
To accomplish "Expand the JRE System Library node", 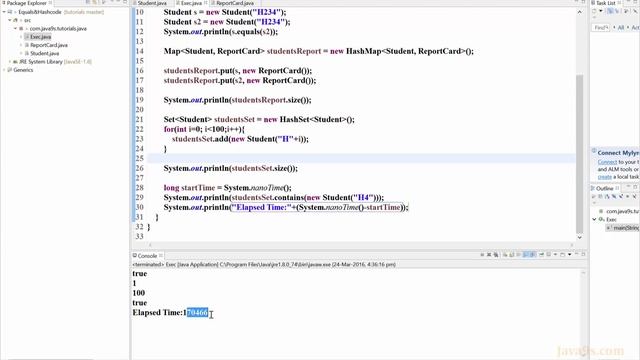I will (10, 62).
